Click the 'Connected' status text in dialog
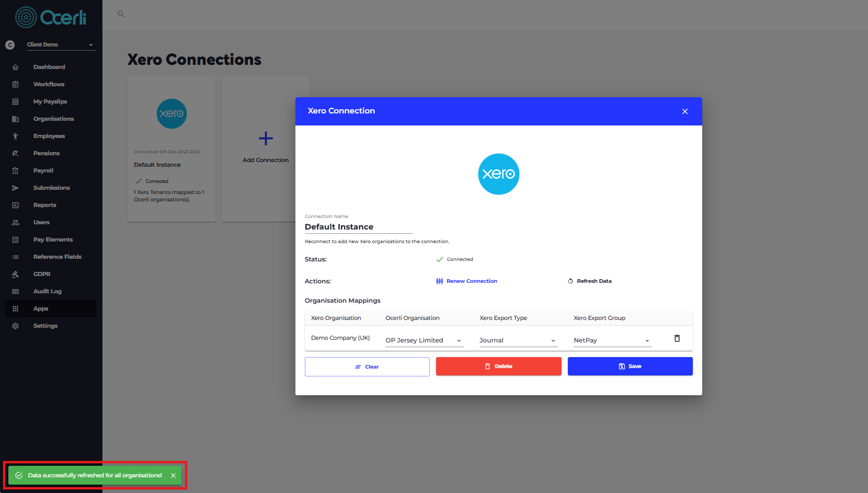This screenshot has width=868, height=493. 460,259
